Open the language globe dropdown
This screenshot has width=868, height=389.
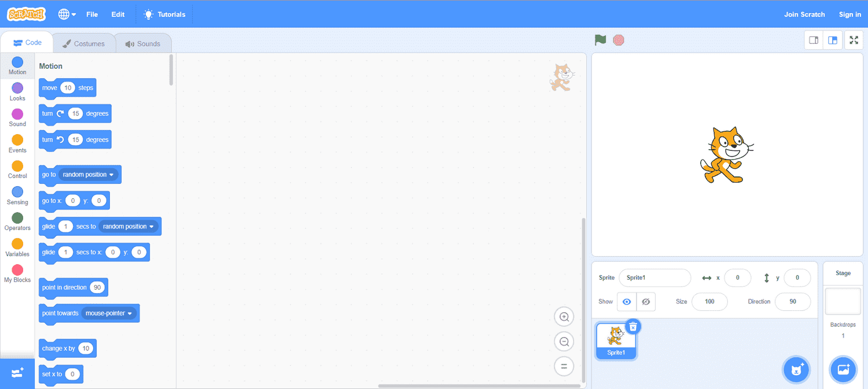pyautogui.click(x=67, y=14)
